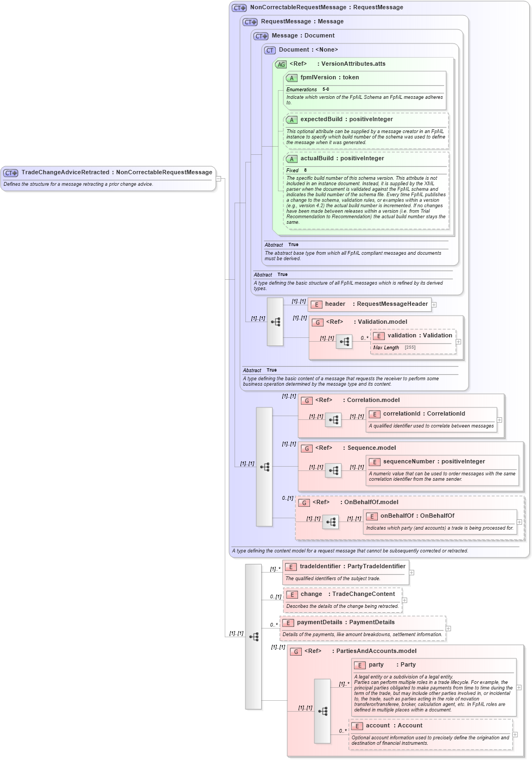Viewport: 532px width, 760px height.
Task: Click the E icon beside tradeIdentifier
Action: (291, 567)
